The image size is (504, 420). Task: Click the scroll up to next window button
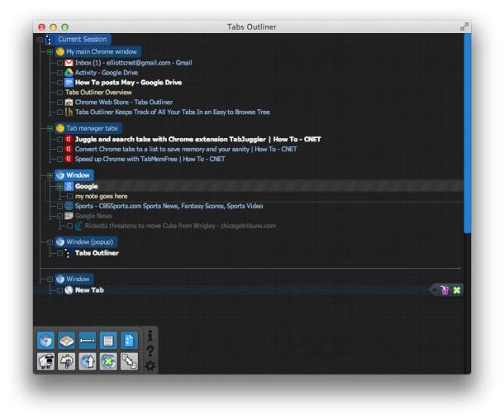(87, 361)
